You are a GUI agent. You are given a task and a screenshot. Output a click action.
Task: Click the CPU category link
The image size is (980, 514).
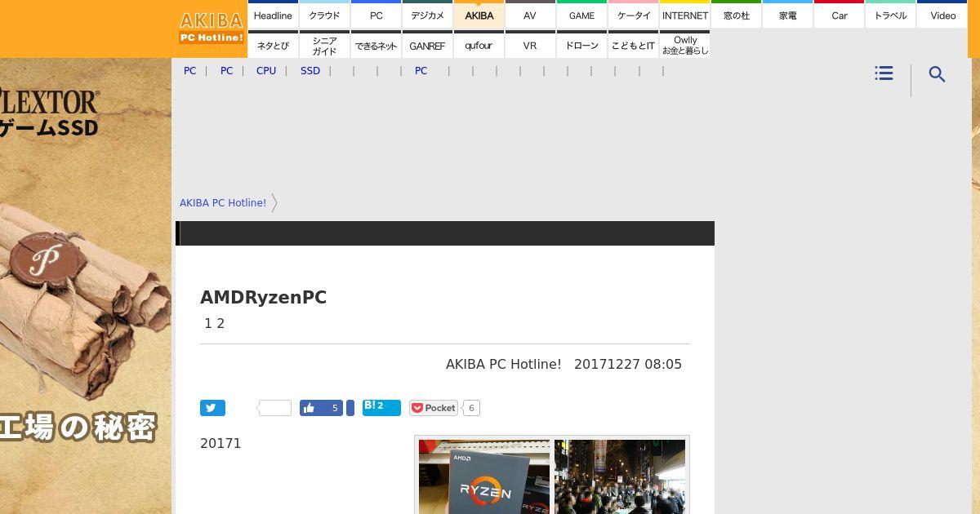(266, 71)
